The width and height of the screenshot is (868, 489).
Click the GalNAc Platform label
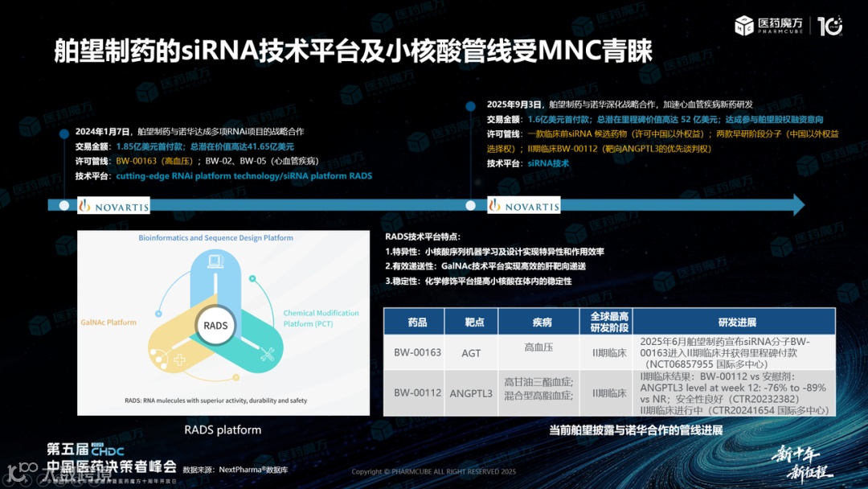[x=108, y=323]
